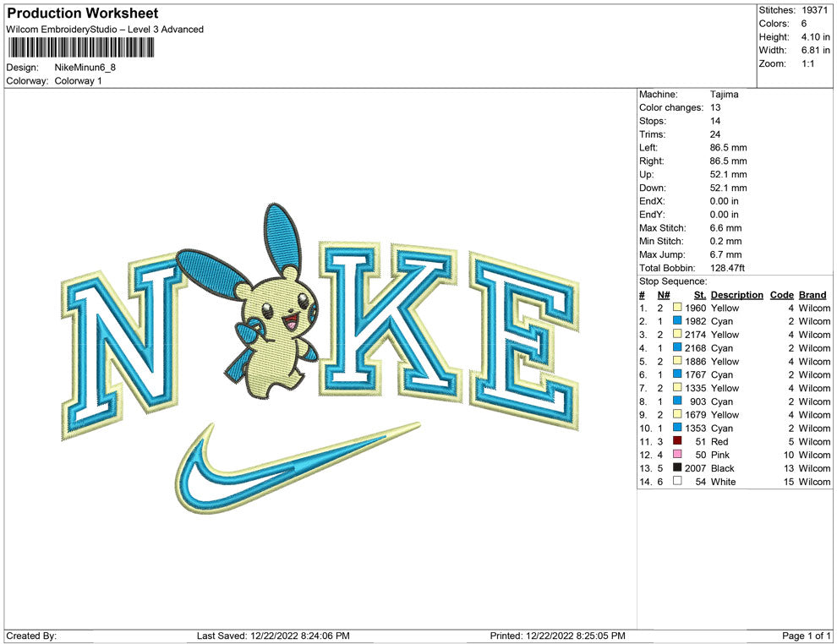This screenshot has width=837, height=644.
Task: Click the 'Printed: 12/22/2022 8:25:05 PM' text
Action: coord(557,636)
